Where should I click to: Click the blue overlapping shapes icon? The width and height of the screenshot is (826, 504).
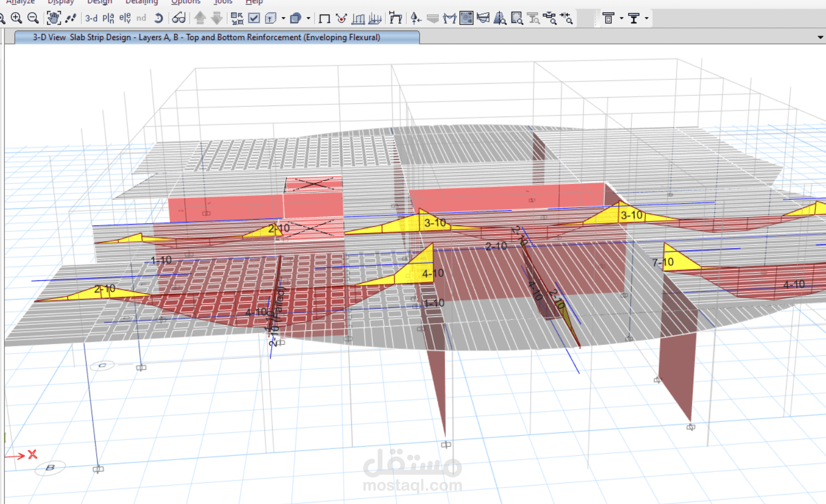click(296, 18)
